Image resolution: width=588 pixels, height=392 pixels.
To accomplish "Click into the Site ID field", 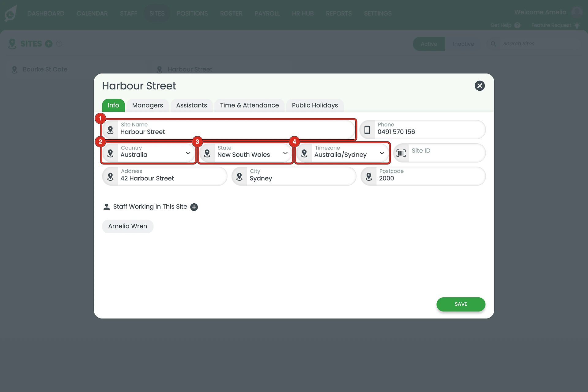I will click(439, 153).
